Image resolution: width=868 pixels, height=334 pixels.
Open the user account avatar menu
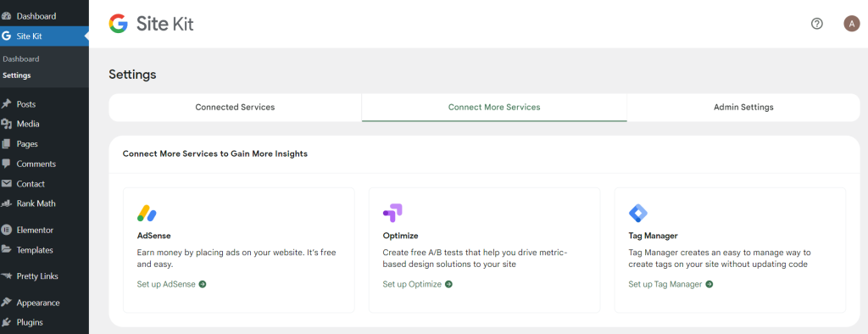(851, 24)
